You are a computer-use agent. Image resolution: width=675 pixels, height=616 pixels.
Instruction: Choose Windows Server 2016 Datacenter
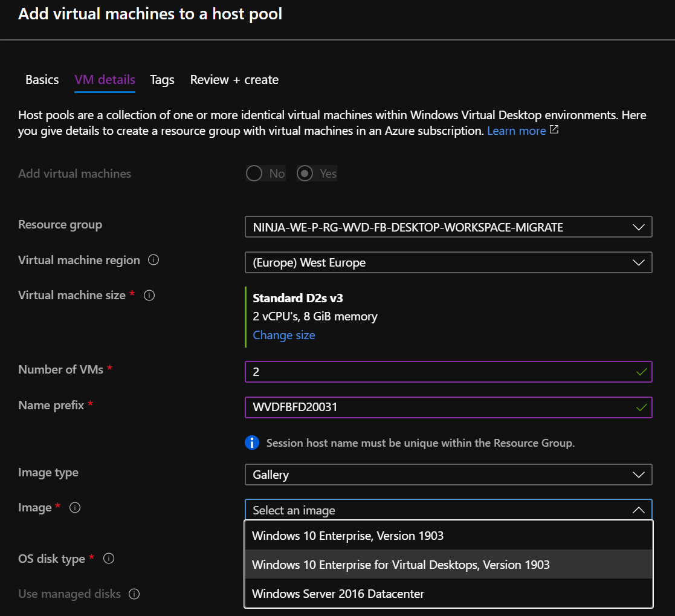[x=448, y=593]
